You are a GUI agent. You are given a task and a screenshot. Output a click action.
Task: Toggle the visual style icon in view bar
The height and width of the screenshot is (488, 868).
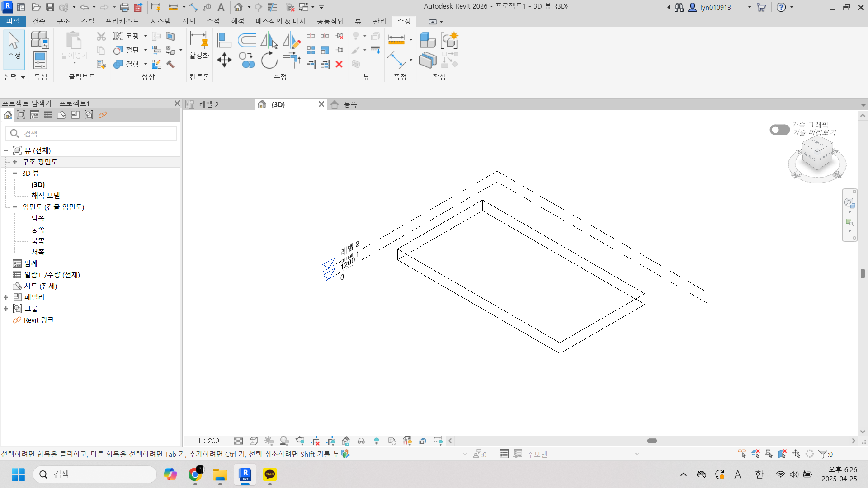254,441
